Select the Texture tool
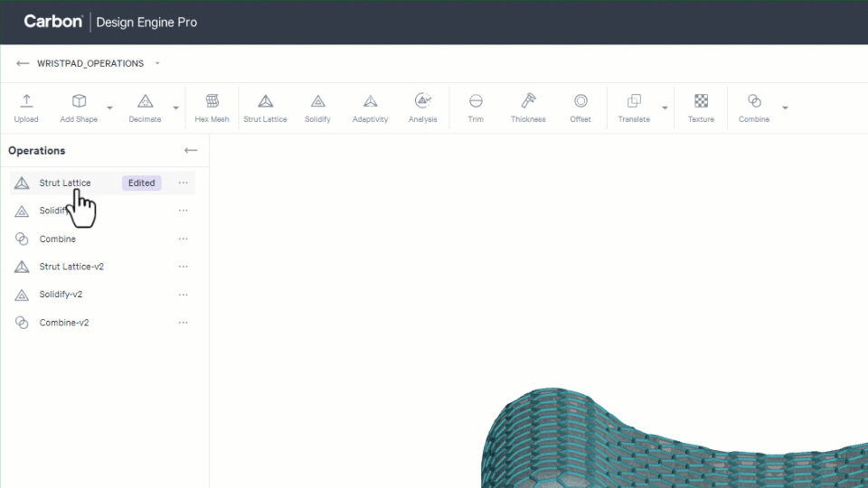Screen dimensions: 868x488 tap(701, 108)
